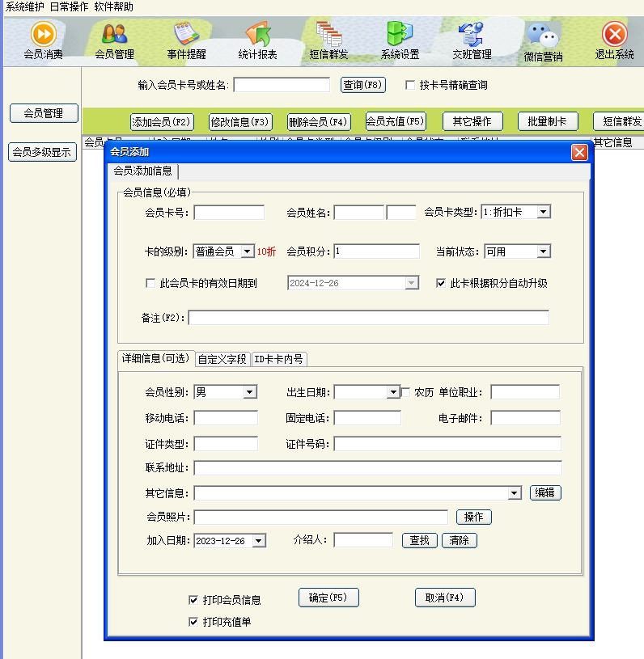The height and width of the screenshot is (659, 644).
Task: Toggle 打印会员信息 checkbox
Action: [193, 600]
